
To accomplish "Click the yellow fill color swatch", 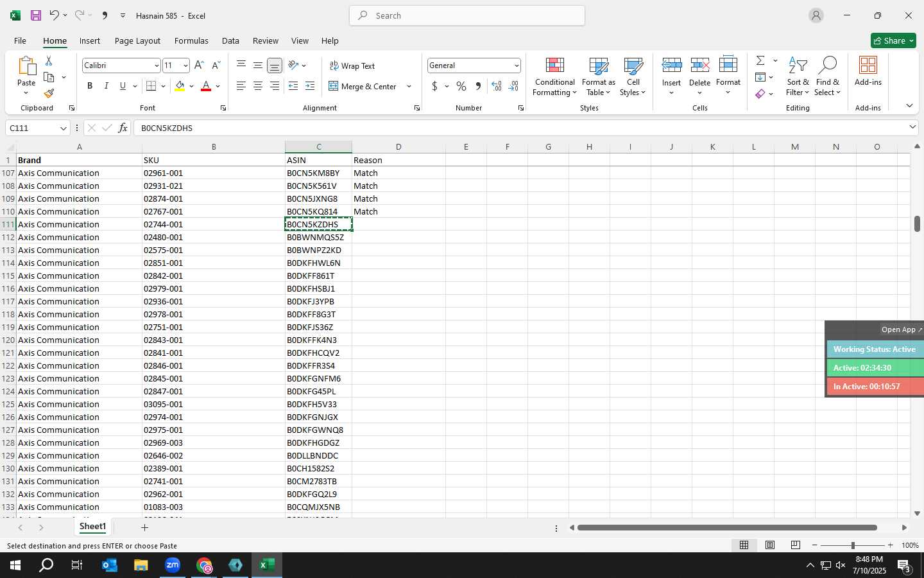I will (180, 86).
